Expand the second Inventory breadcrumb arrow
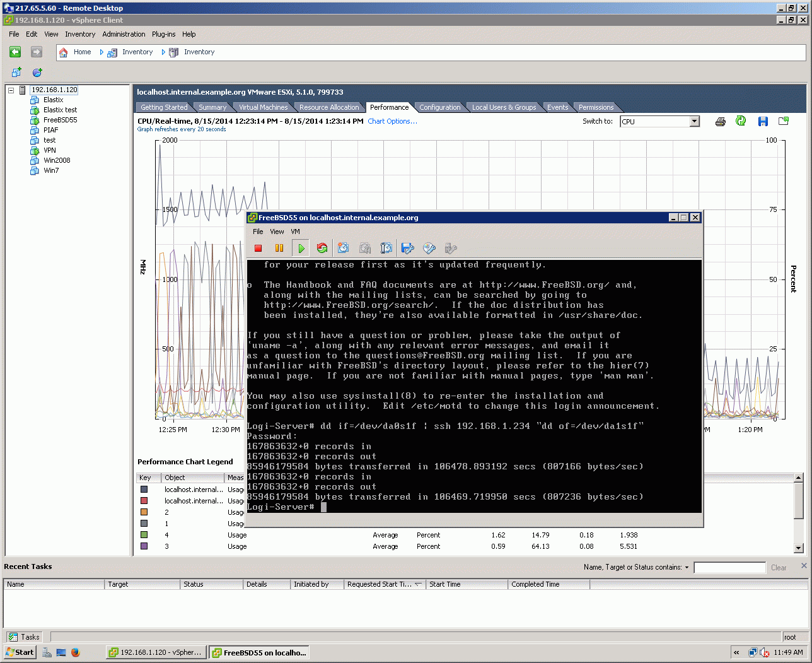Screen dimensions: 812x663 coord(163,52)
